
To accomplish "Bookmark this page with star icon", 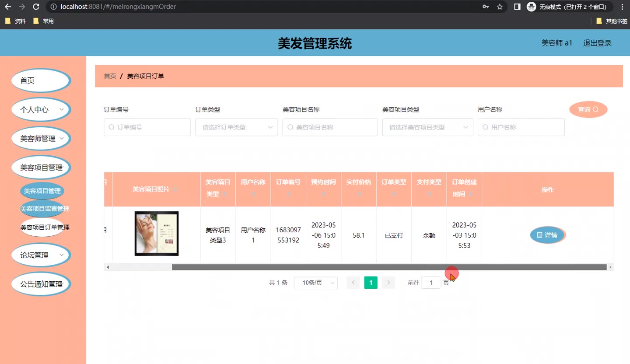I will pos(500,7).
